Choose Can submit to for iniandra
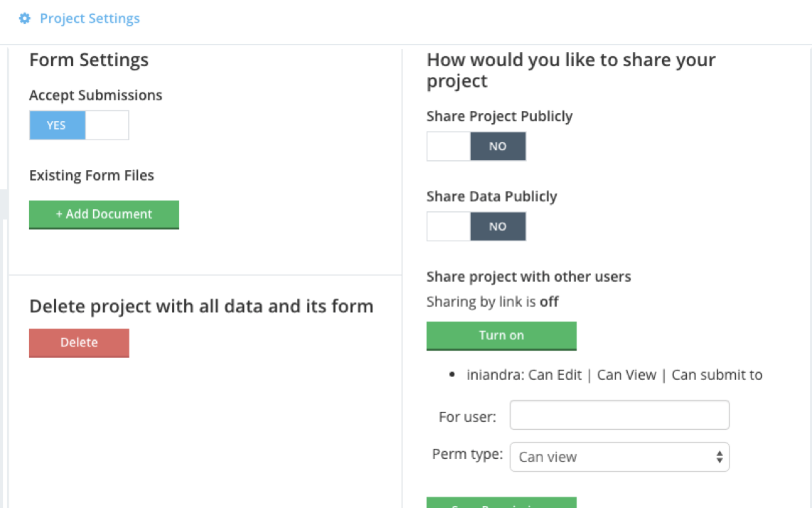 (x=717, y=374)
